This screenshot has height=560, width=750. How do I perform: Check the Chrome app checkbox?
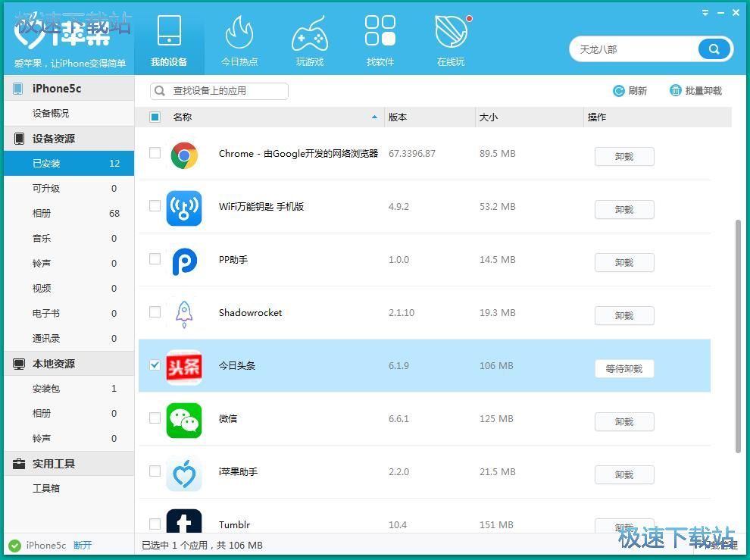pos(155,153)
